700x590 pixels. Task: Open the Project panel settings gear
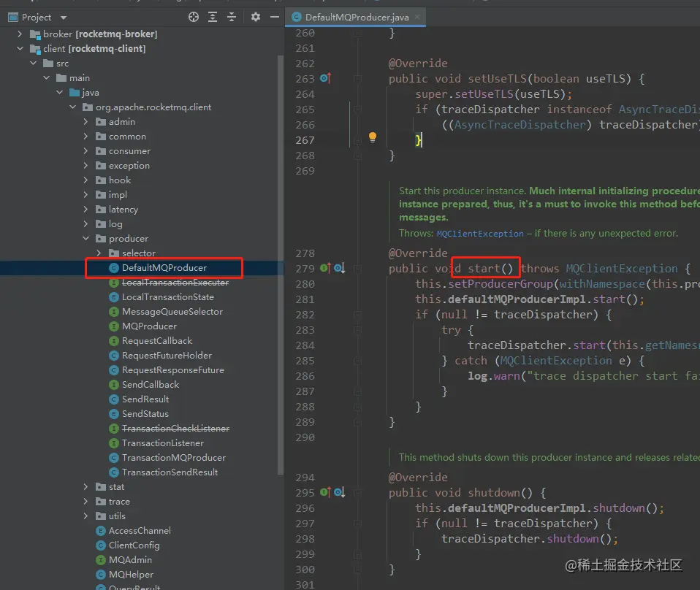coord(255,17)
